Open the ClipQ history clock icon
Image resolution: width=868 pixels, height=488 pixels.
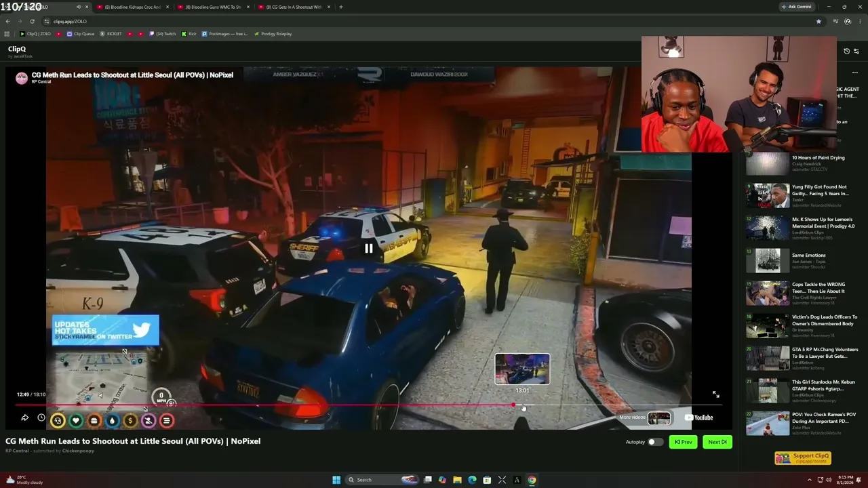[x=846, y=51]
